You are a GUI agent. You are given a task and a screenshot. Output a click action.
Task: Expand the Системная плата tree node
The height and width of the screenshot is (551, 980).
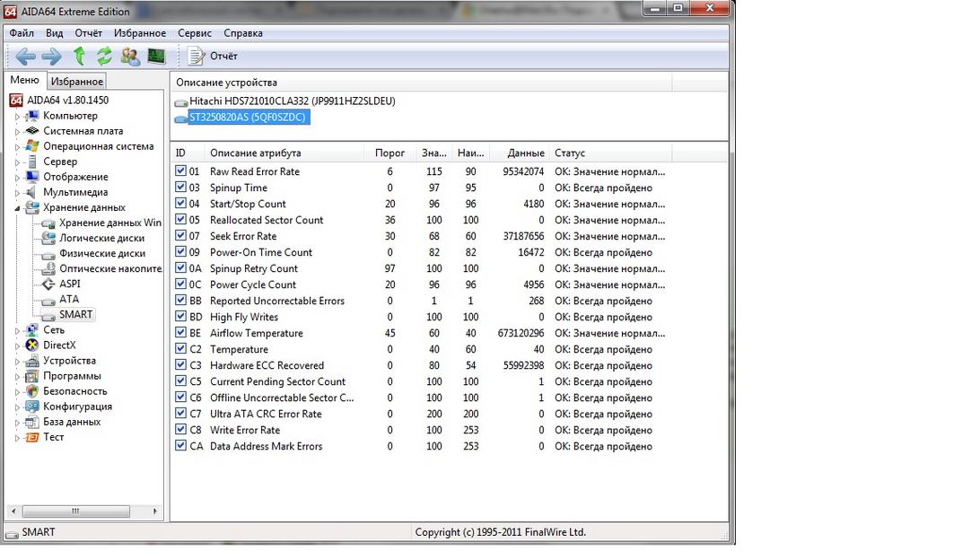(x=18, y=131)
